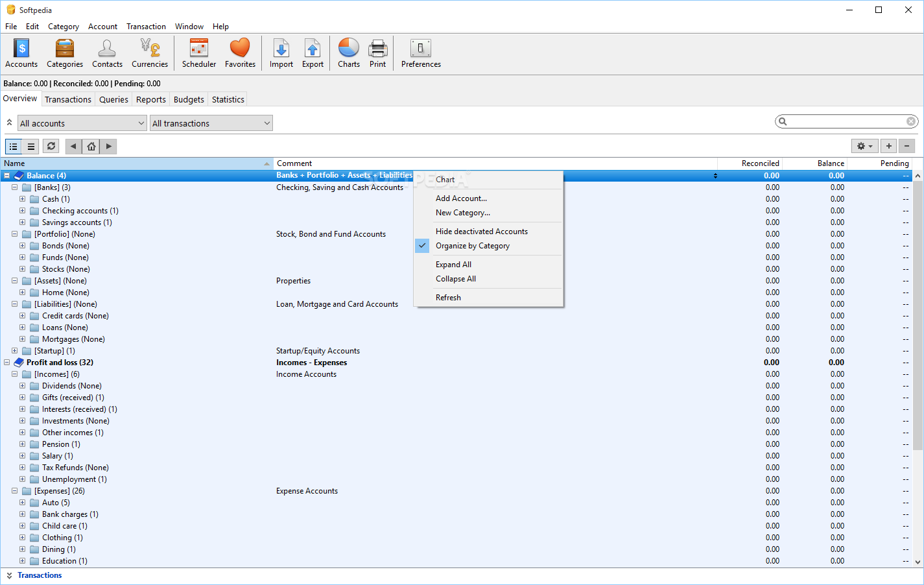Viewport: 924px width, 585px height.
Task: Select the Credit cards (None) row
Action: pyautogui.click(x=456, y=316)
